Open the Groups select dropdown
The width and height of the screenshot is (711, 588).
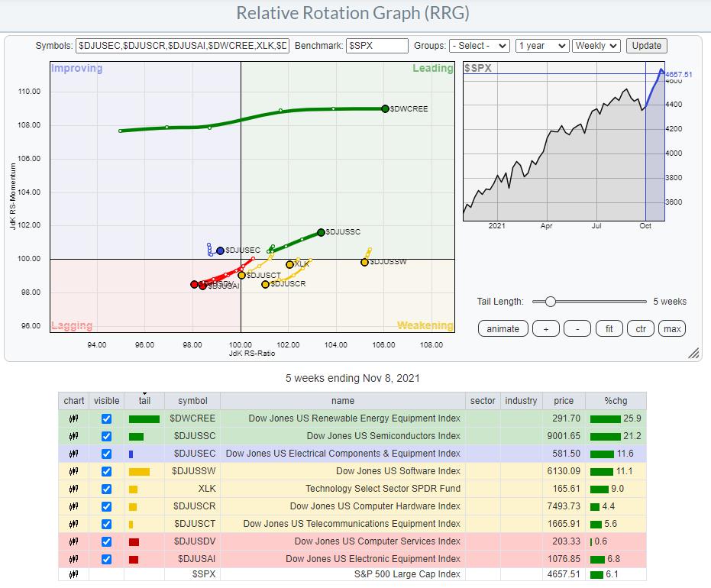480,46
